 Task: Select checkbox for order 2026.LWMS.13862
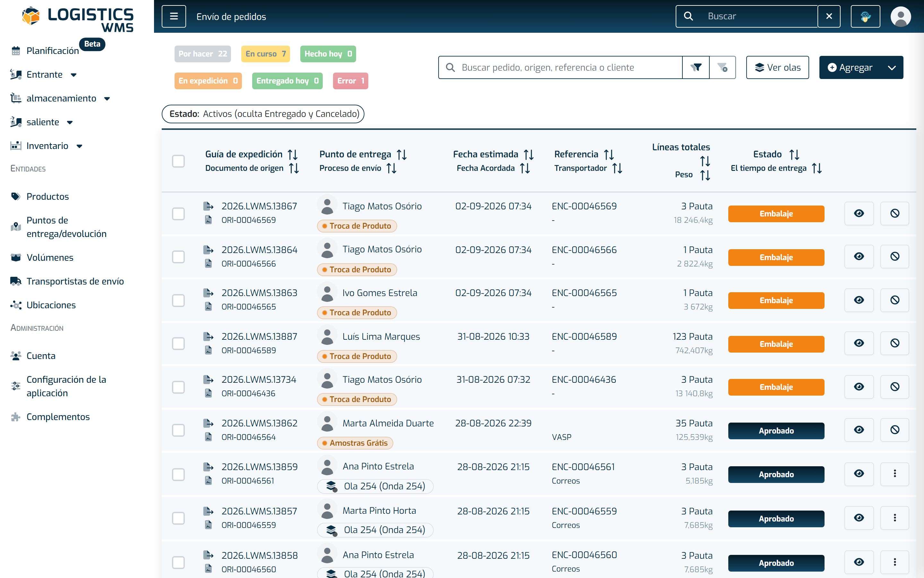coord(178,430)
